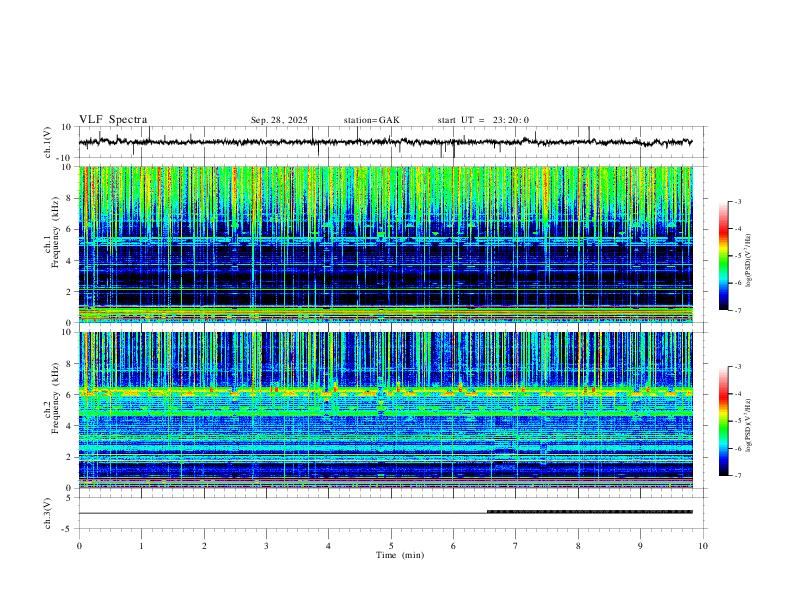This screenshot has height=612, width=792.
Task: Click the "-7" label on ch.1 color bar
Action: (738, 310)
